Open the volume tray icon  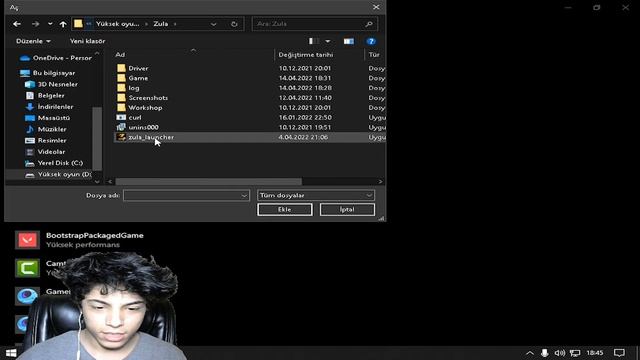(x=560, y=353)
